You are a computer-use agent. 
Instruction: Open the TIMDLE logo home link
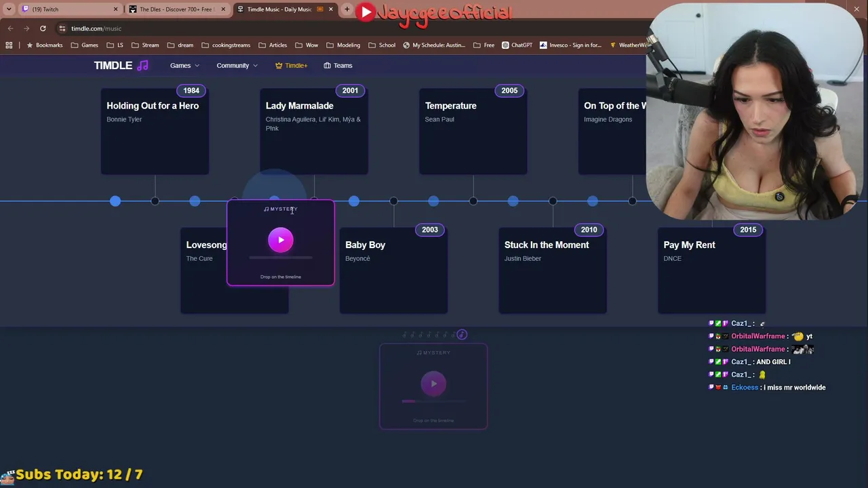click(x=121, y=65)
